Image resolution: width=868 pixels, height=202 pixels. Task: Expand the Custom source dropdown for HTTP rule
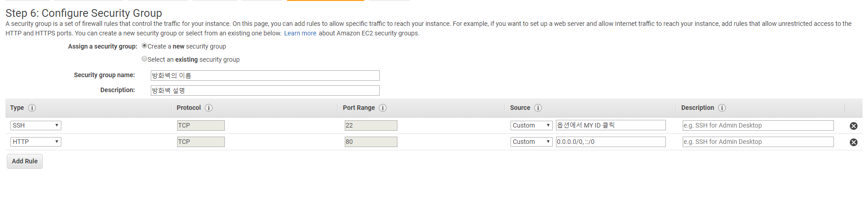click(531, 142)
